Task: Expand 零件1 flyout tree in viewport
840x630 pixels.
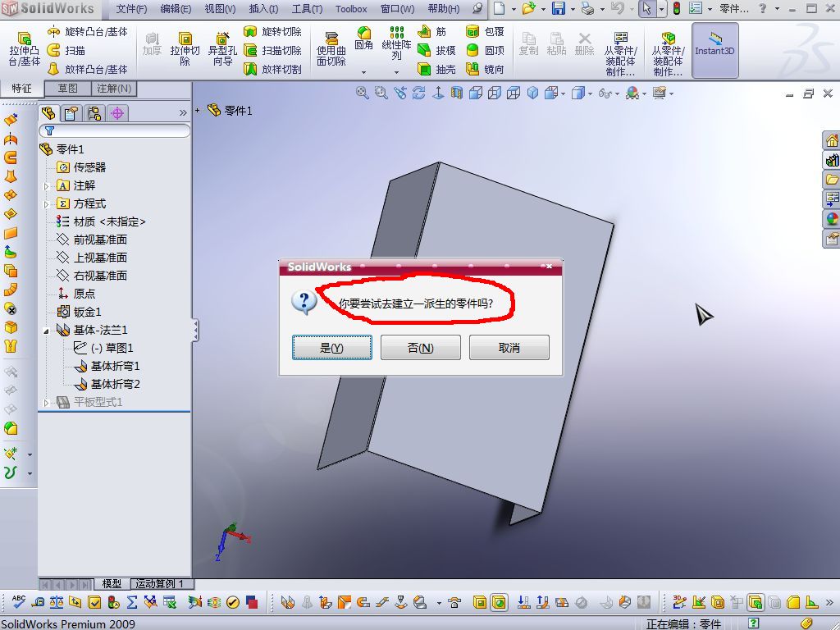Action: pos(198,111)
